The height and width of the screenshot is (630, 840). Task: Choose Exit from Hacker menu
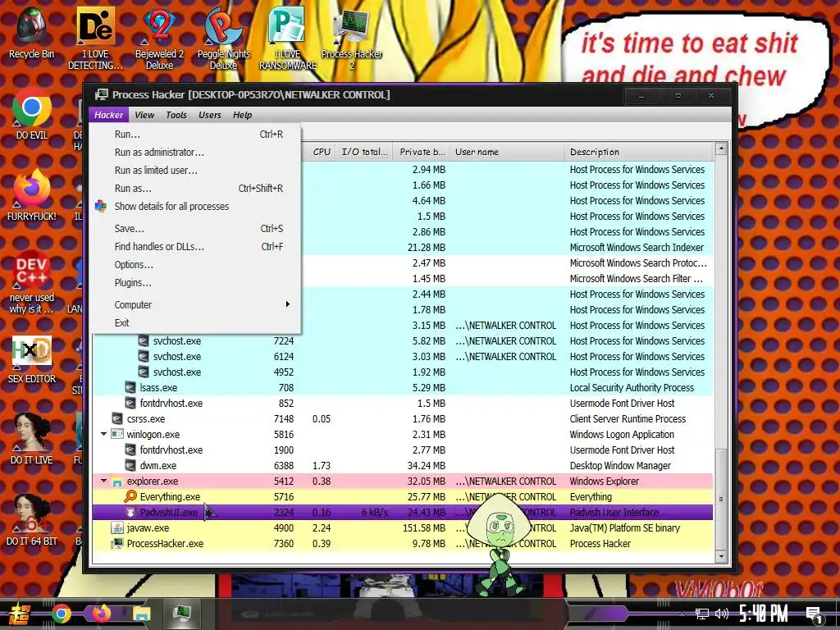coord(195,322)
